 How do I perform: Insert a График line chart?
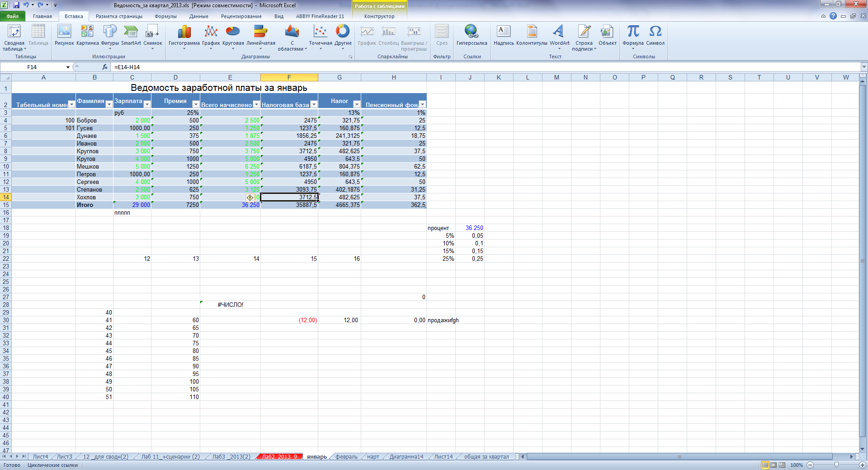211,38
